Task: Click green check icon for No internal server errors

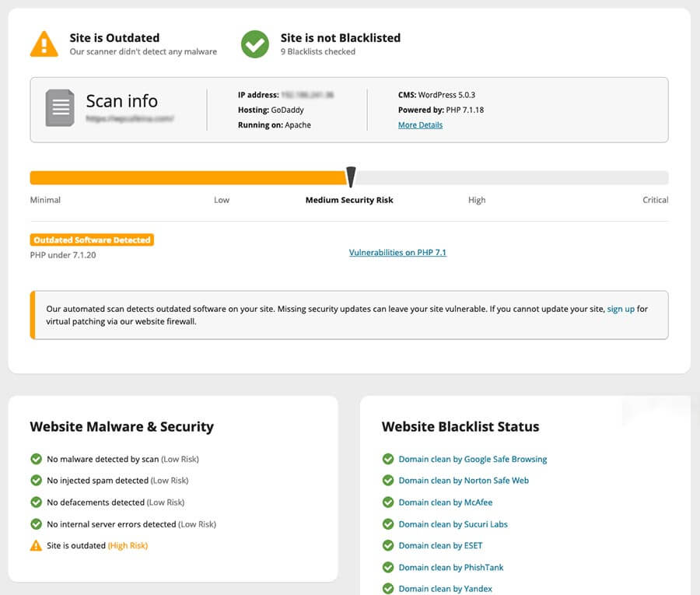Action: (x=36, y=524)
